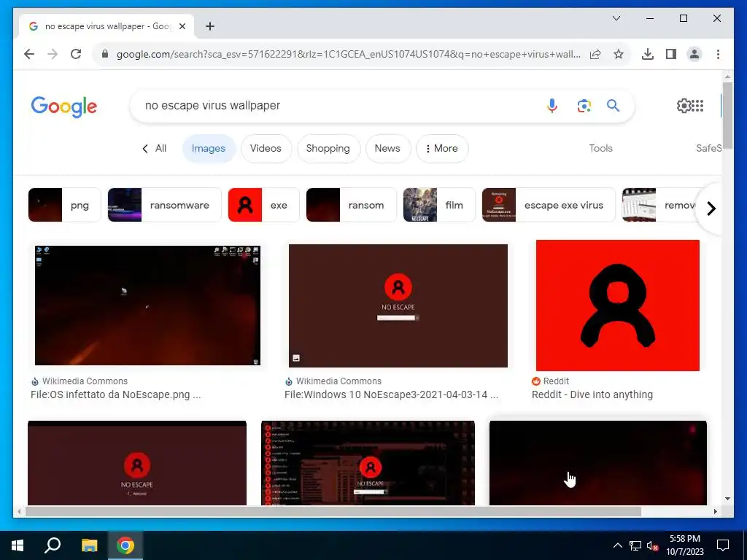Filter images by the 'ransom' chip
Viewport: 747px width, 560px height.
coord(351,205)
